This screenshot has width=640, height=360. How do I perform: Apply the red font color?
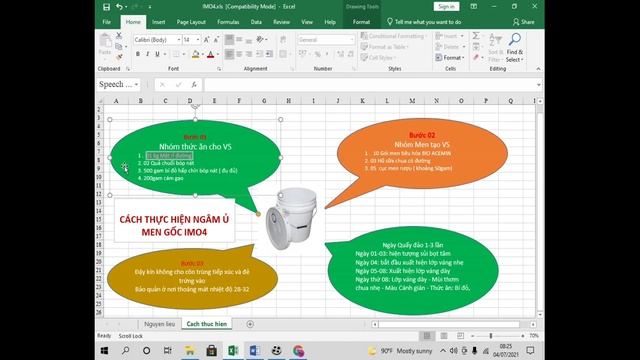[211, 54]
